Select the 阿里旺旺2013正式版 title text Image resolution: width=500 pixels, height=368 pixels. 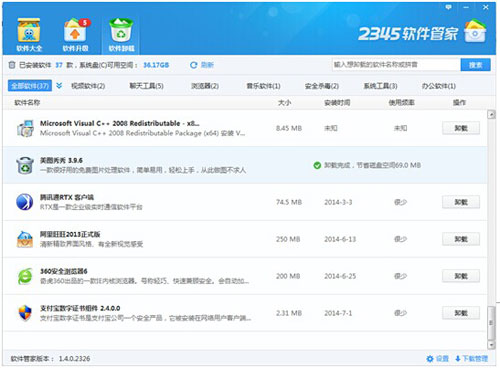(70, 234)
